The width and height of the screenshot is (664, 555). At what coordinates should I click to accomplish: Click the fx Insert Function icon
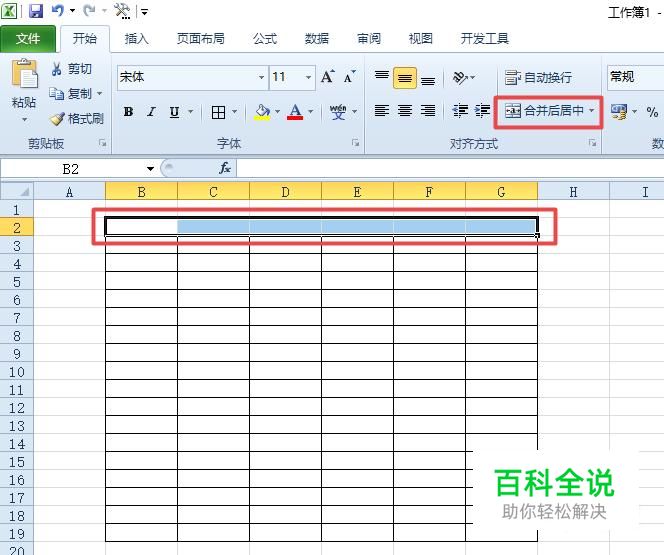click(224, 168)
